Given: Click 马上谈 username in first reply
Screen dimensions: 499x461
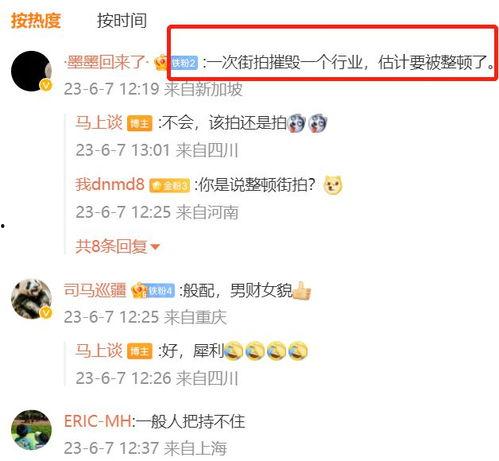Looking at the screenshot, I should click(99, 123).
